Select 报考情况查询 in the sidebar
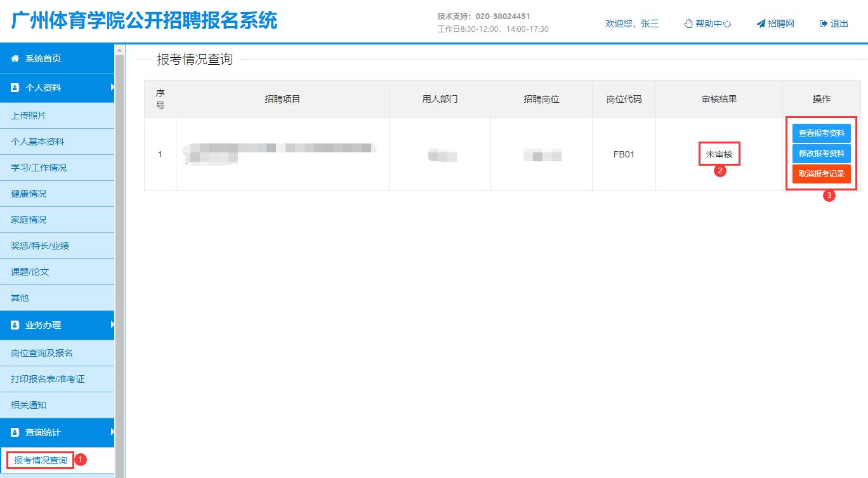868x478 pixels. pos(41,460)
